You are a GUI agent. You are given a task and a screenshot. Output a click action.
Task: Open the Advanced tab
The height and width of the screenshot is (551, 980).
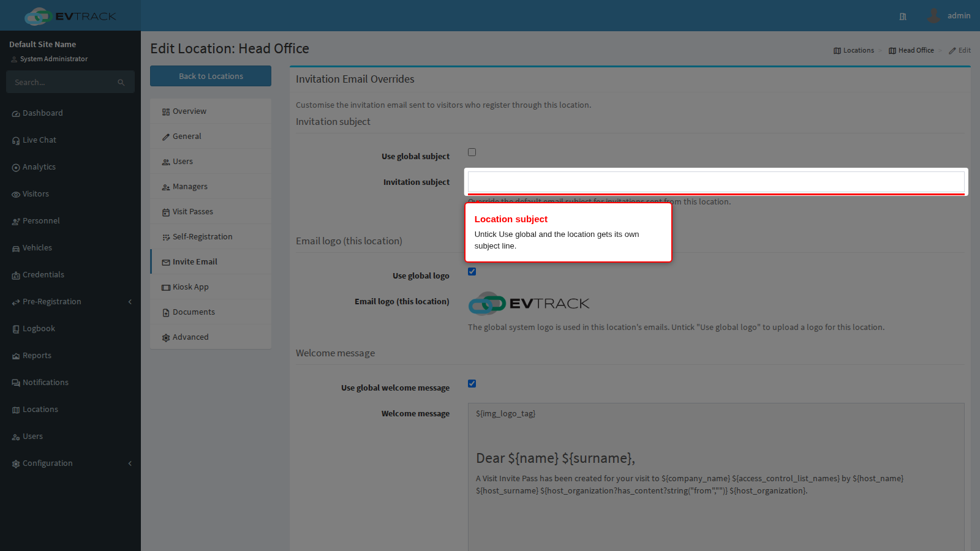(x=211, y=337)
